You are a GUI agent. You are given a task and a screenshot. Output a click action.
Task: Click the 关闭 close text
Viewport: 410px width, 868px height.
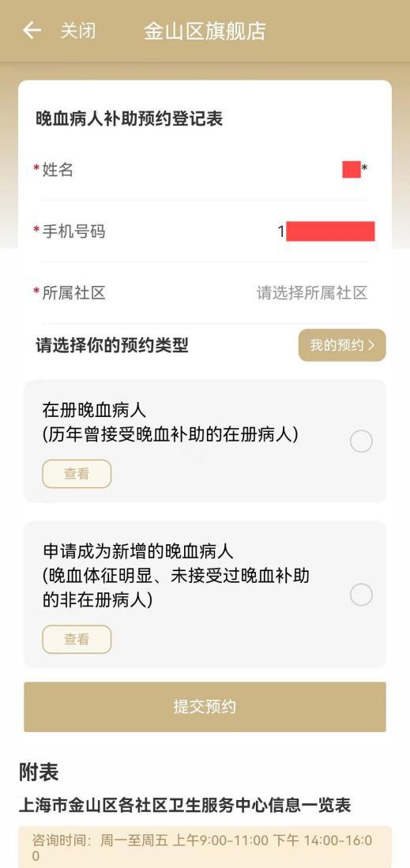(x=77, y=31)
